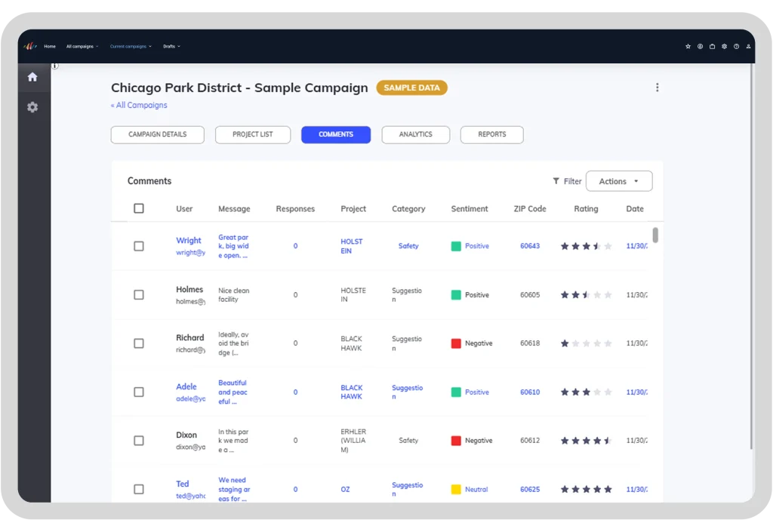This screenshot has height=532, width=773.
Task: Click the ERHLER (WILLIAM) project cell
Action: coord(353,441)
